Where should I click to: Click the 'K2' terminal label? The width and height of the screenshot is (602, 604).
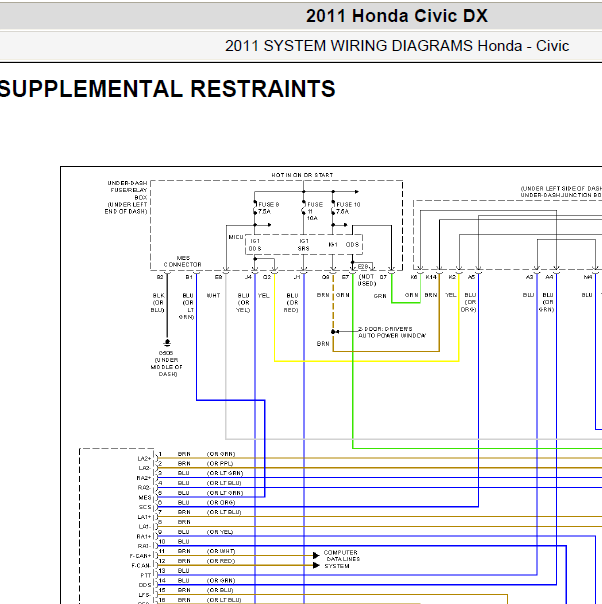pyautogui.click(x=453, y=277)
